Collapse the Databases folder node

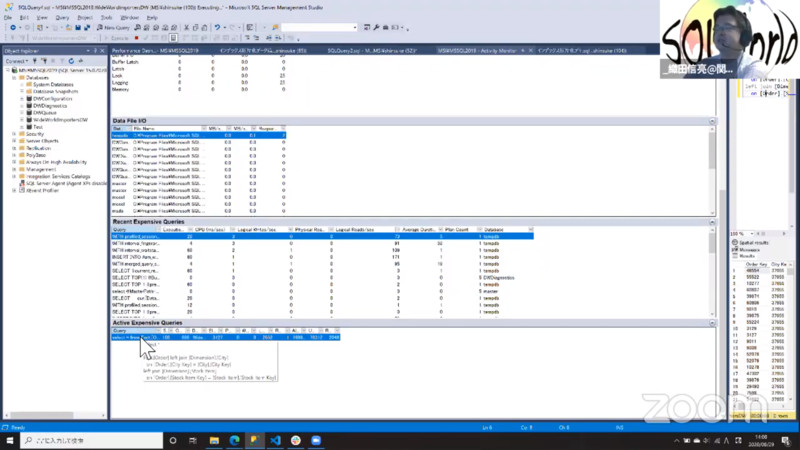[x=14, y=78]
